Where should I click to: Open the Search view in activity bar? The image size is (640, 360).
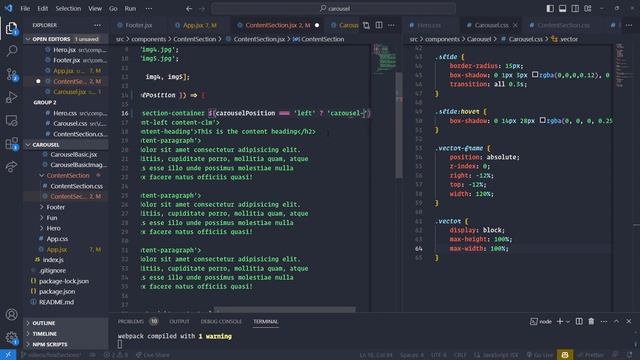11,51
